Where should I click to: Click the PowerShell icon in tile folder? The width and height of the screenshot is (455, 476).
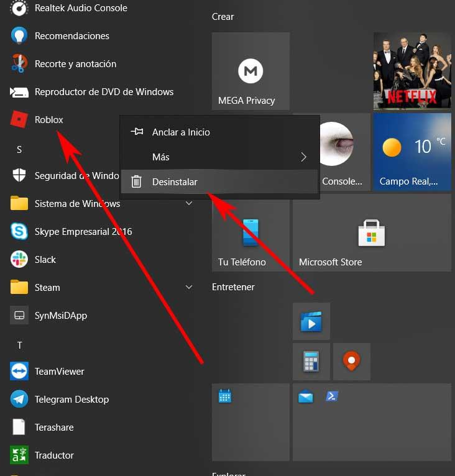point(332,396)
